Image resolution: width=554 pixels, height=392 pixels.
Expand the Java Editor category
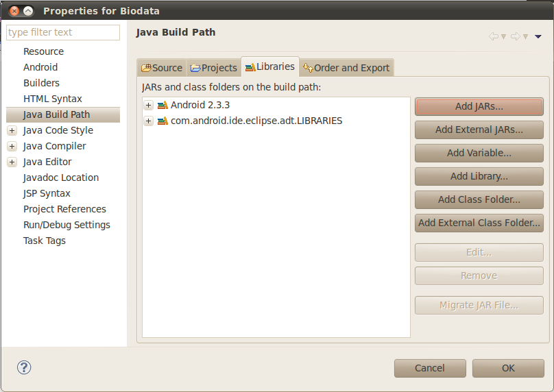[12, 162]
